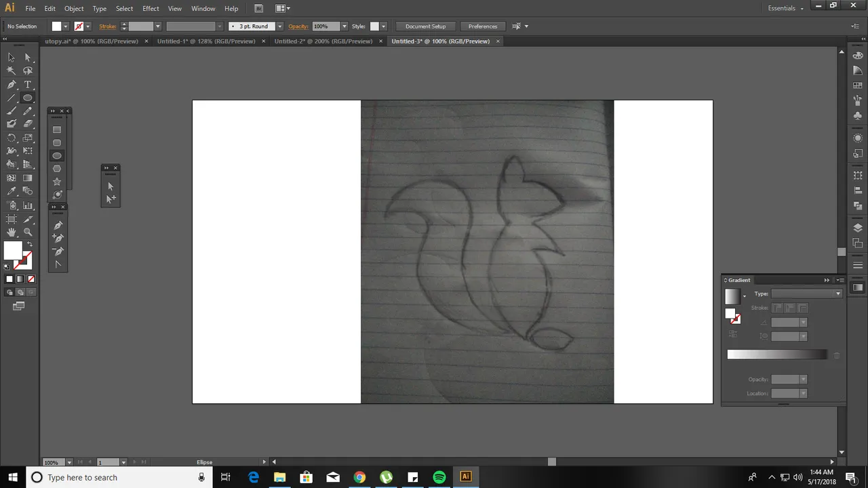The image size is (868, 488).
Task: Select the Line Segment tool
Action: click(x=12, y=98)
